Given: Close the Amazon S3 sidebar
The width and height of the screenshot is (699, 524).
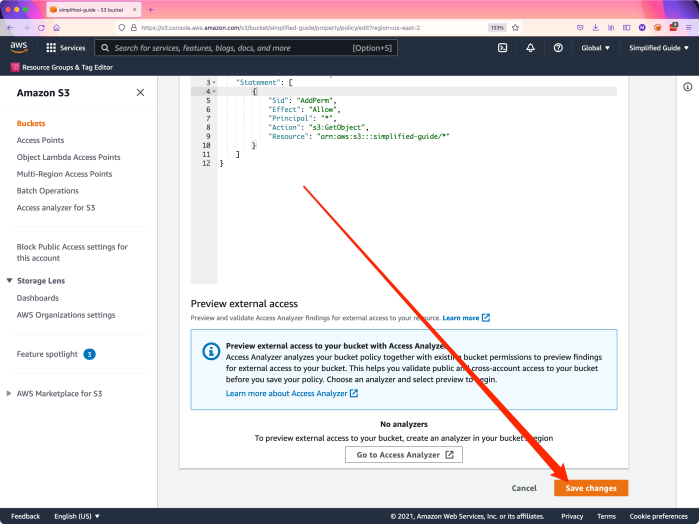Looking at the screenshot, I should click(140, 92).
